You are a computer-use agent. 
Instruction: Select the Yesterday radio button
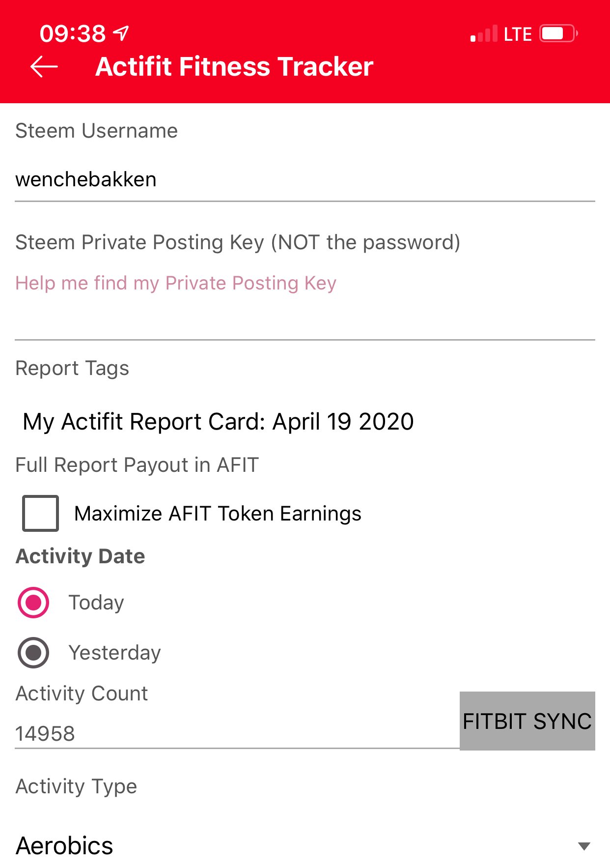(33, 653)
